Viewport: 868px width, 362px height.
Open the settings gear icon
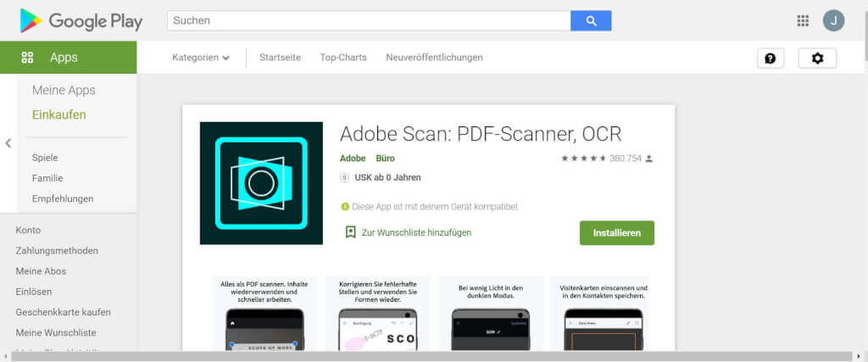tap(817, 58)
